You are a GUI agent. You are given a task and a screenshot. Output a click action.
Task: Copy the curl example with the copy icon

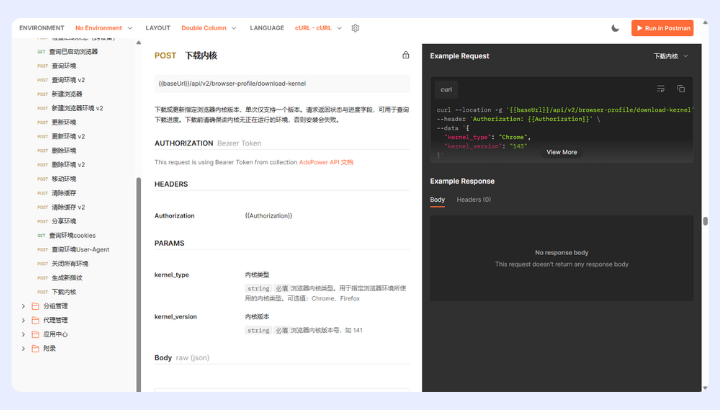coord(681,89)
